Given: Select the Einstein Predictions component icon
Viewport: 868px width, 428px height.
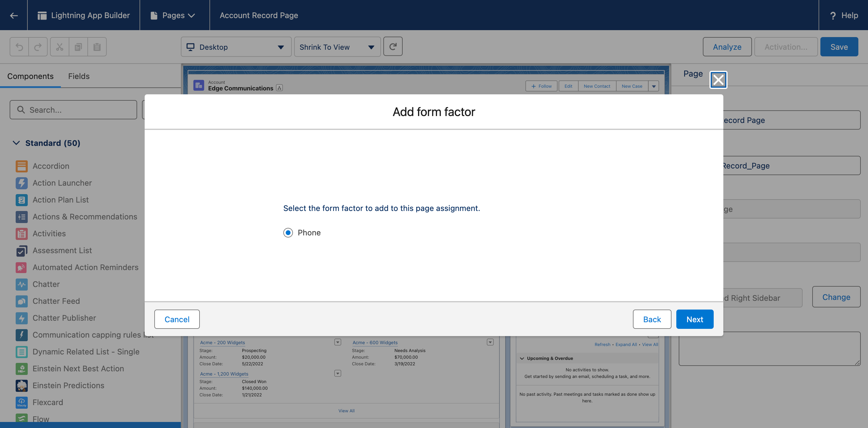Looking at the screenshot, I should (21, 385).
